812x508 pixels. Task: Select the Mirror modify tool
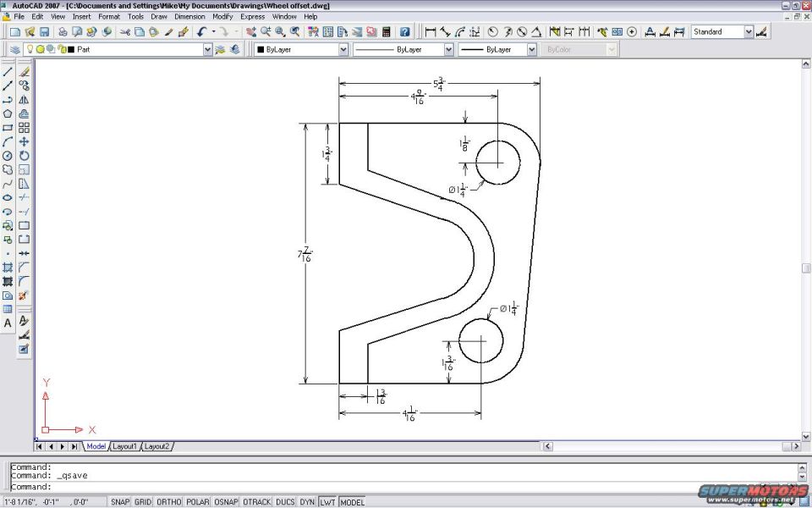(x=24, y=100)
